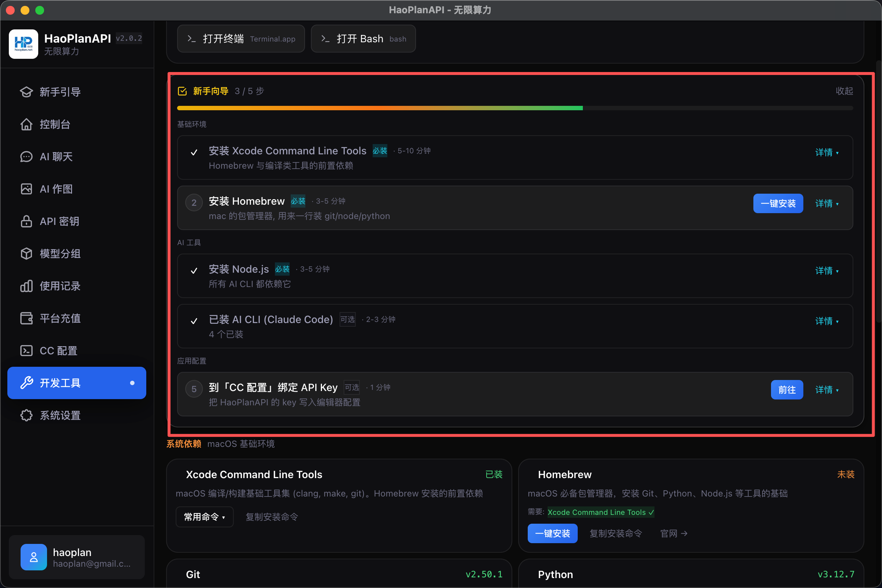Viewport: 882px width, 588px height.
Task: Click the 使用记录 bar chart icon
Action: click(x=26, y=286)
